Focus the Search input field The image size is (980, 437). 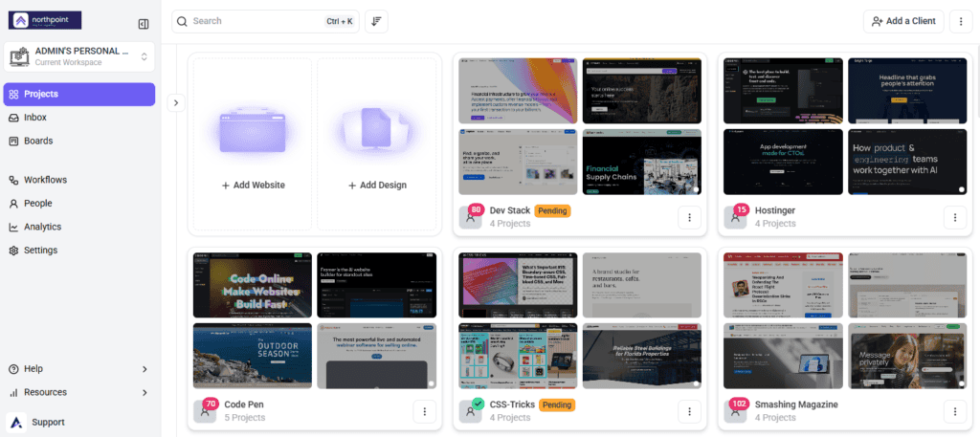click(x=266, y=21)
